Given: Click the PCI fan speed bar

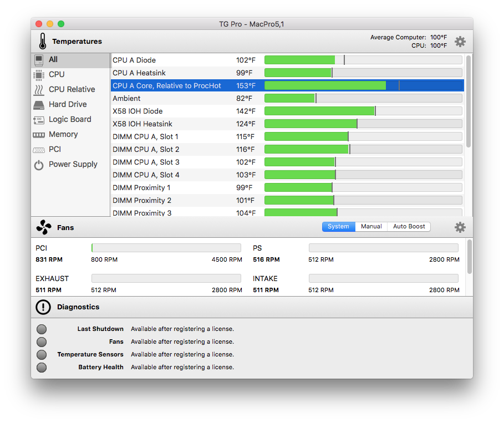Looking at the screenshot, I should (166, 248).
